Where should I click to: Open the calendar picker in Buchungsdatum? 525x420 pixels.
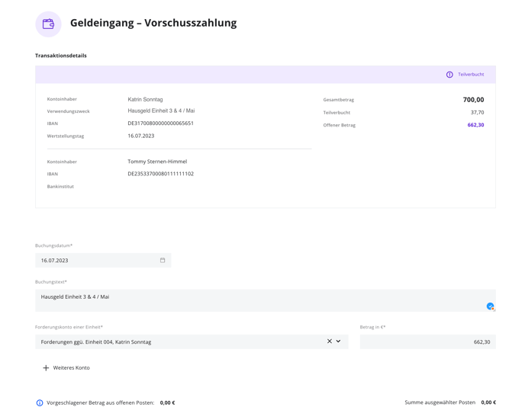click(163, 260)
